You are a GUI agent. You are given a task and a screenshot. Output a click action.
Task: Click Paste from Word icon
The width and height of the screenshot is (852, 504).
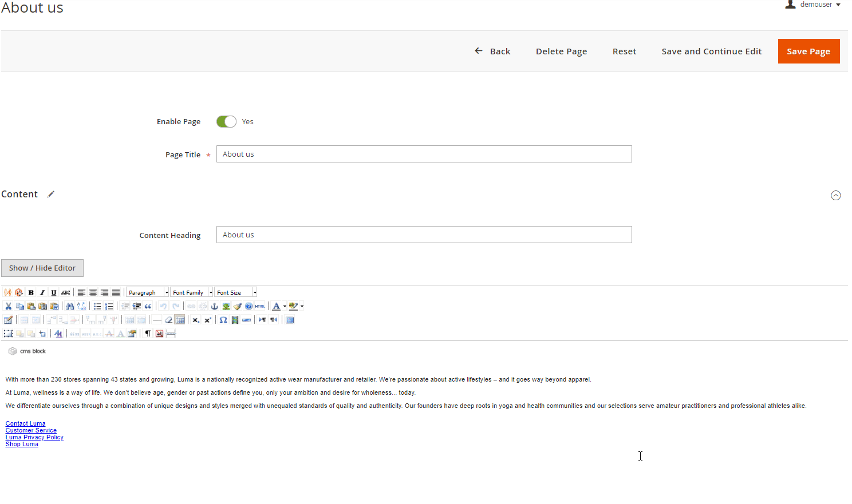click(x=54, y=306)
